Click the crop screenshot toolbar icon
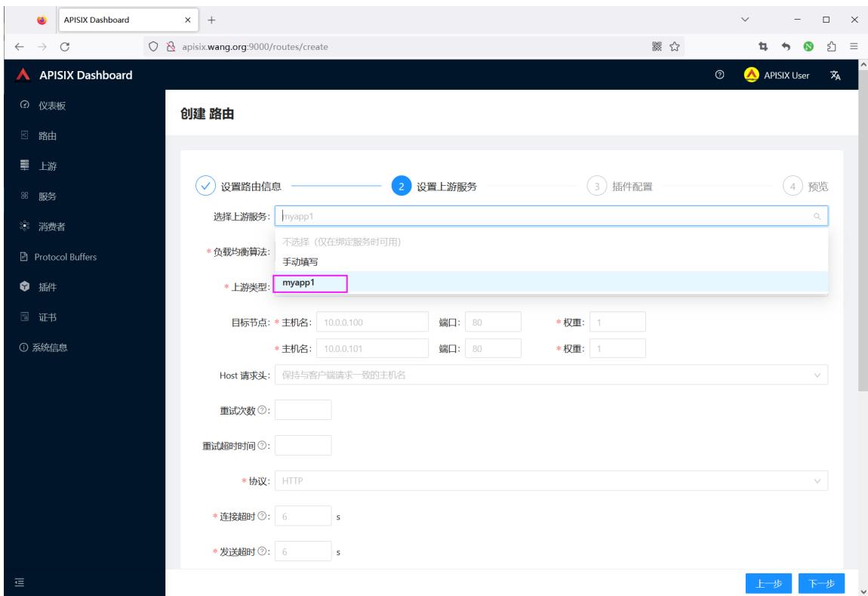The height and width of the screenshot is (596, 868). pos(763,47)
